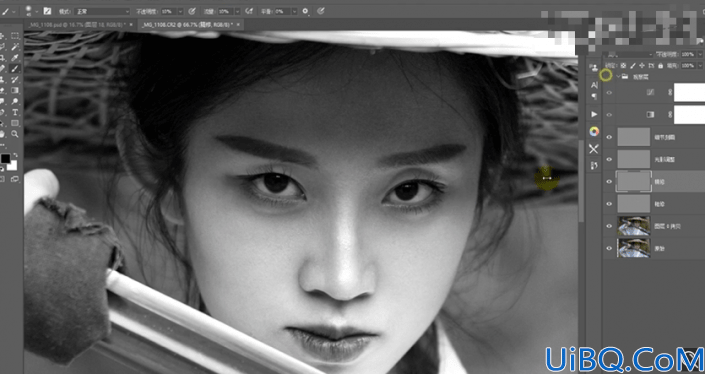
Task: Open the brush blend mode dropdown
Action: (x=102, y=11)
